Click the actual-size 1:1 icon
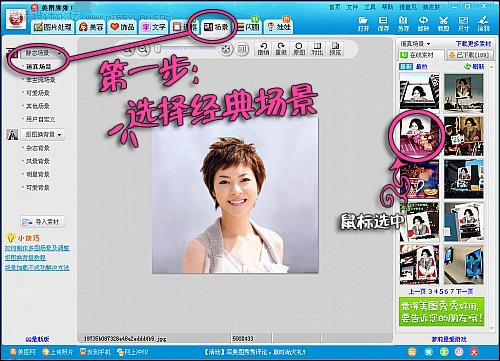 (242, 49)
